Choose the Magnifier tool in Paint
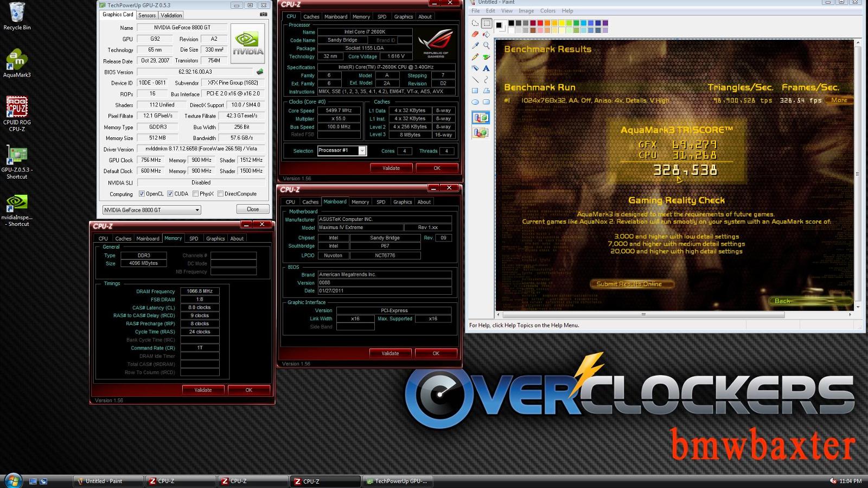Screen dimensions: 868x488 coord(487,46)
